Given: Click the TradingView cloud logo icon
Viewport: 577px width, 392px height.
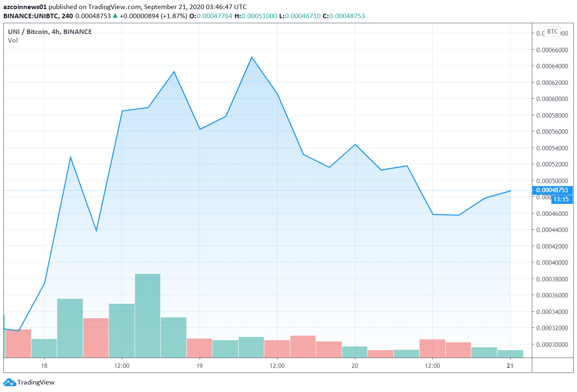Looking at the screenshot, I should pyautogui.click(x=10, y=382).
